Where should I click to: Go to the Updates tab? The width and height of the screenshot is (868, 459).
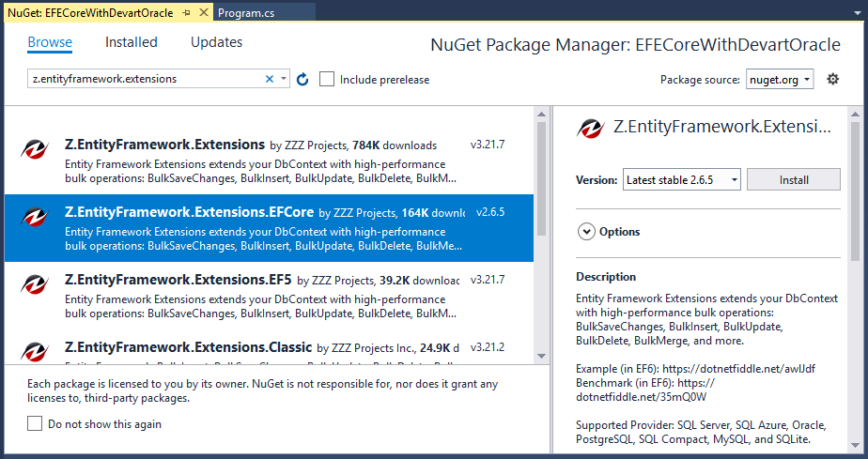(216, 42)
